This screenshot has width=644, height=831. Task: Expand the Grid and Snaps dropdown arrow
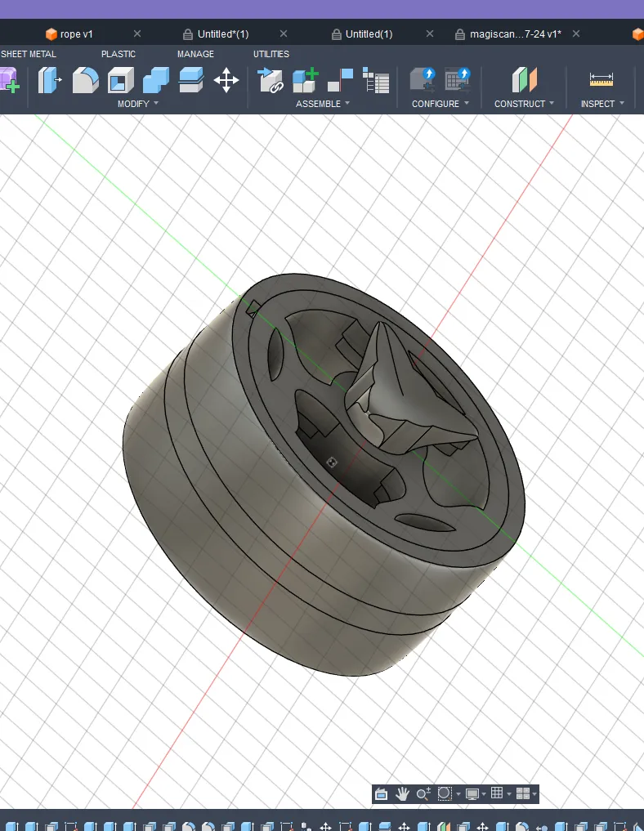click(509, 794)
